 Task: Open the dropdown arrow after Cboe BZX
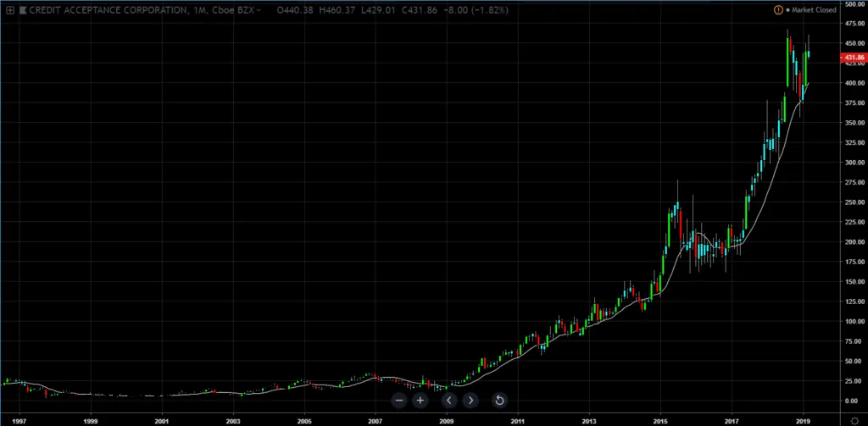pyautogui.click(x=259, y=10)
